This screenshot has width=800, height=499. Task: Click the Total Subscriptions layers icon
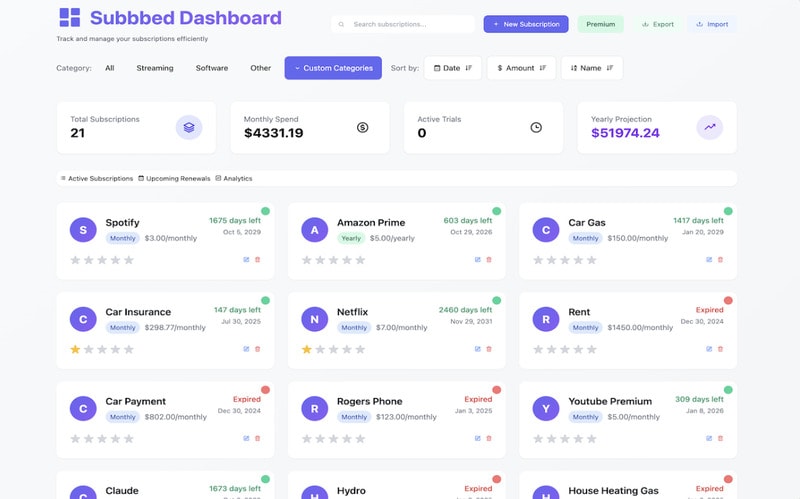(x=189, y=127)
